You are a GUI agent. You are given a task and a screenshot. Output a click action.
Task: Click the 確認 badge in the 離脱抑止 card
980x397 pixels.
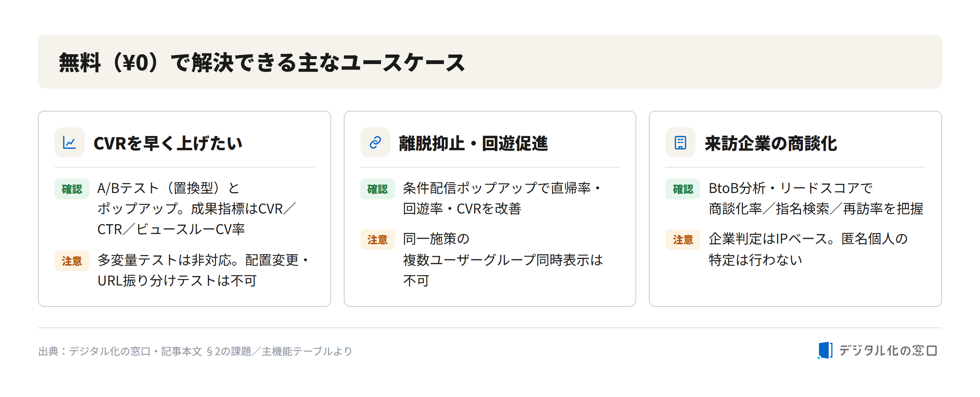point(377,189)
